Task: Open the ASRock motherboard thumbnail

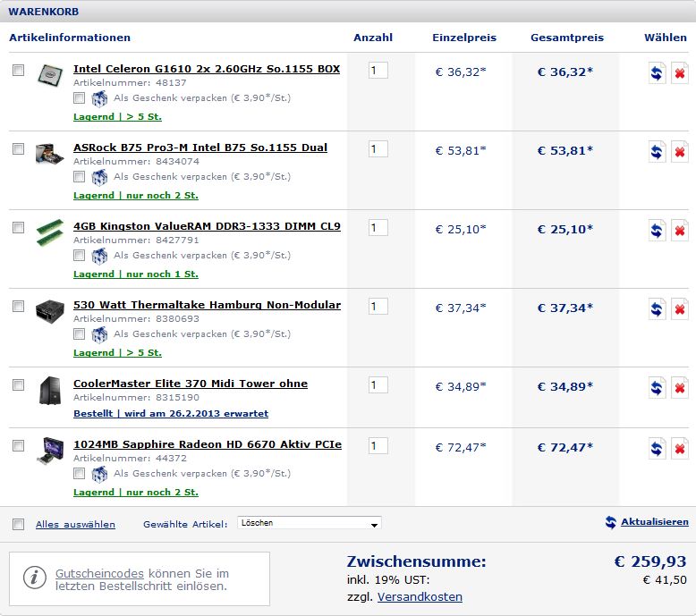Action: click(50, 154)
